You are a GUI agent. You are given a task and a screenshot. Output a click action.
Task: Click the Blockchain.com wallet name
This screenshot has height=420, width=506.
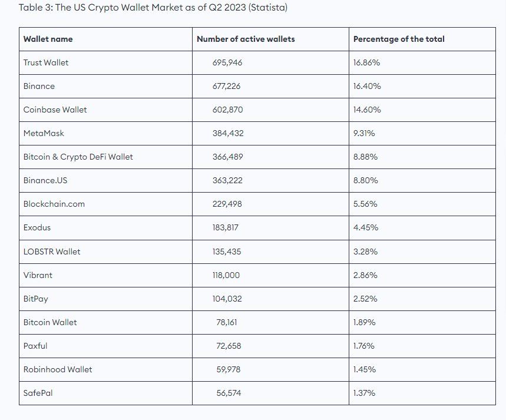click(x=54, y=204)
